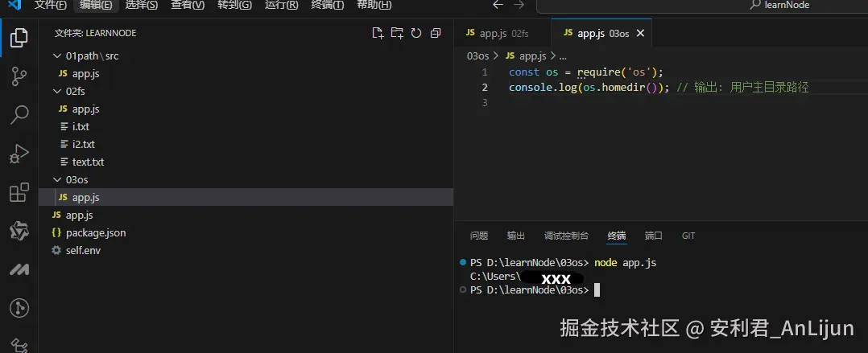Open the 文件(F) menu
Viewport: 868px width, 353px height.
pyautogui.click(x=51, y=5)
